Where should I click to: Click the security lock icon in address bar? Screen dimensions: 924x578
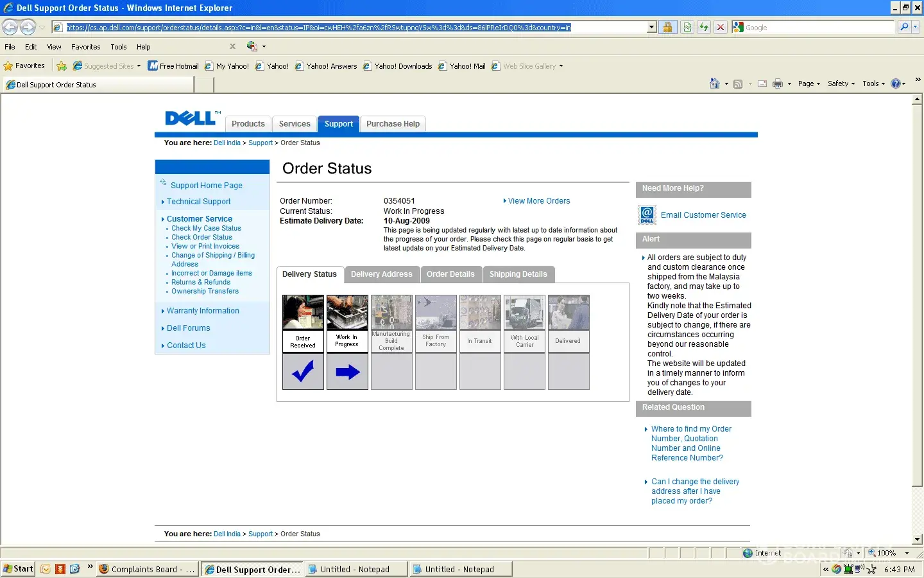[667, 27]
